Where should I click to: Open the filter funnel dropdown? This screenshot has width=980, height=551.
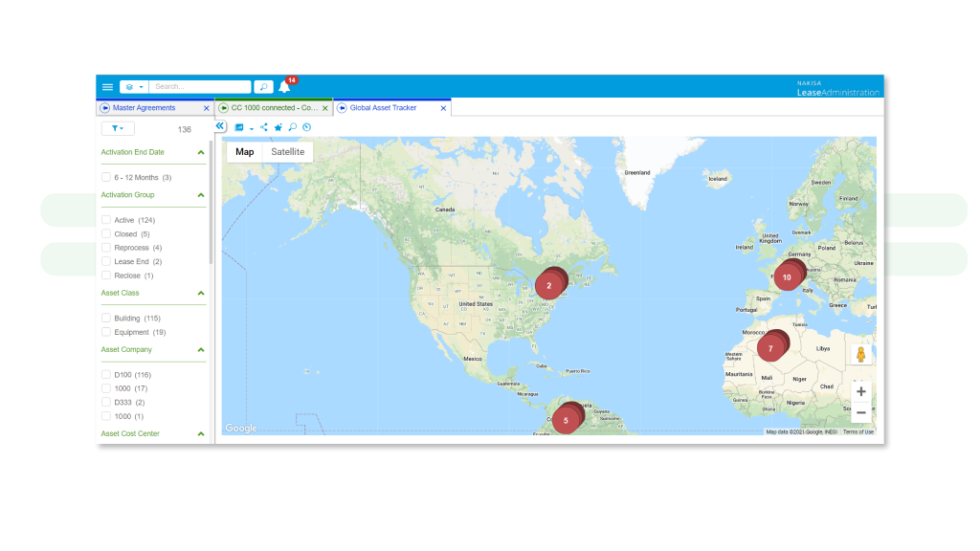[118, 129]
